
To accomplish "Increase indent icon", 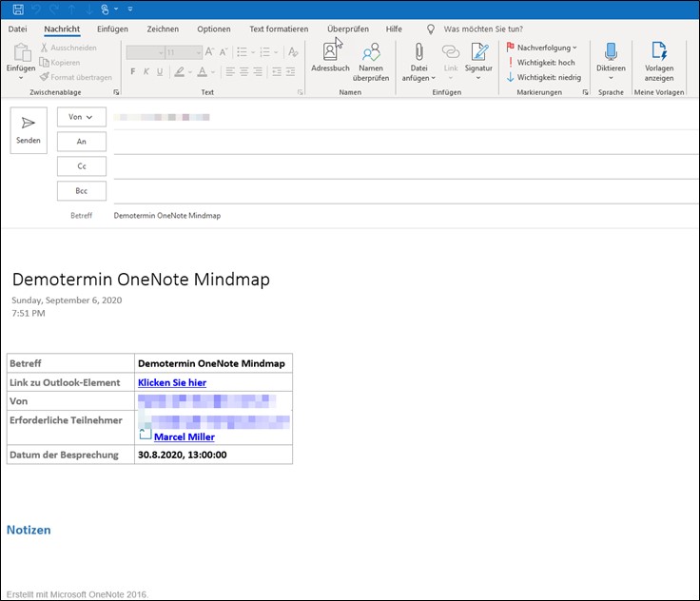I will (291, 71).
